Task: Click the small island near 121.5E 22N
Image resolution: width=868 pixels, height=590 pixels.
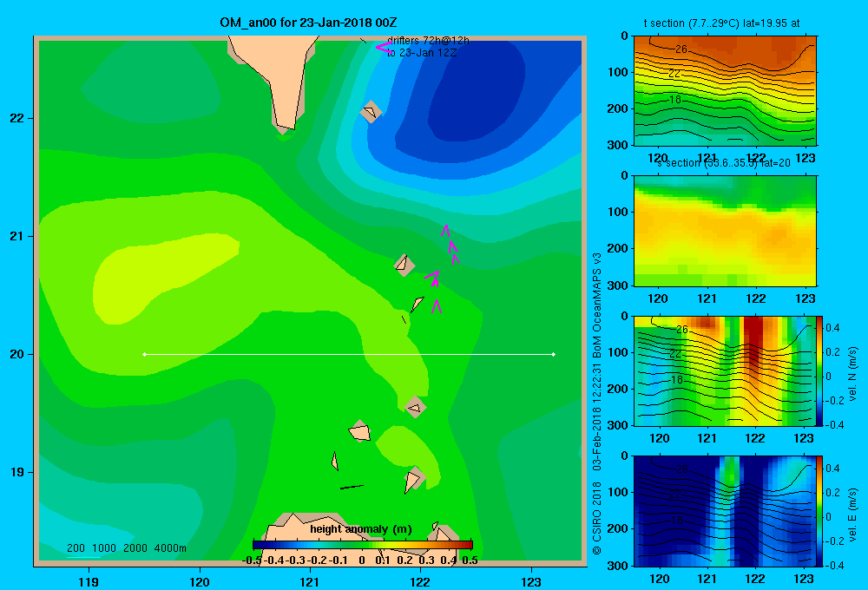Action: click(371, 112)
